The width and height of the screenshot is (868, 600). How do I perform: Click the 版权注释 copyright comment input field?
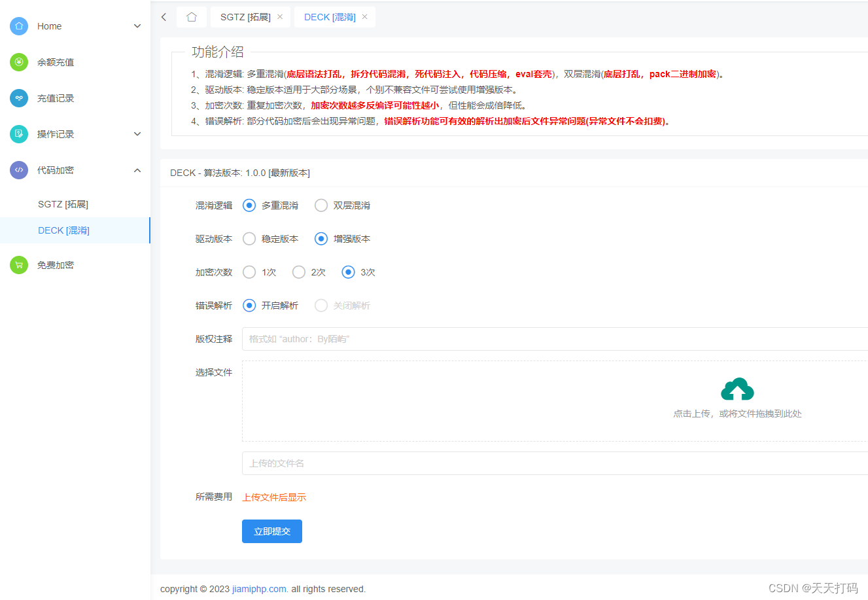point(458,338)
